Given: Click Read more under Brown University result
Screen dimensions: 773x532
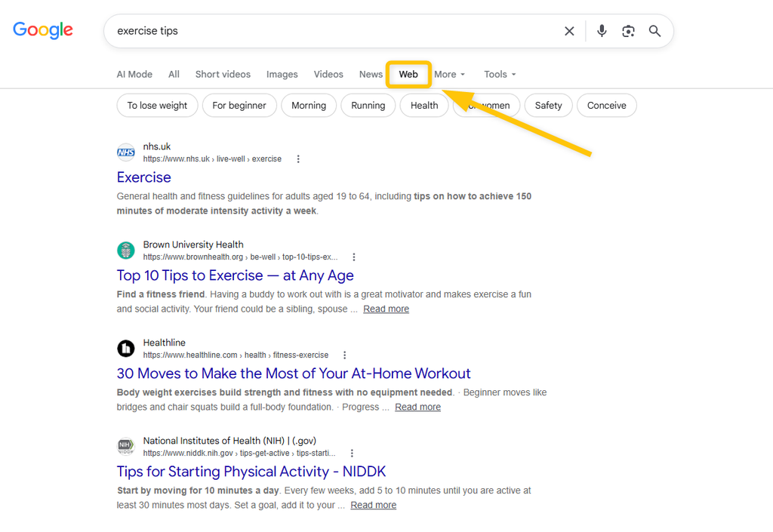Looking at the screenshot, I should click(x=386, y=309).
